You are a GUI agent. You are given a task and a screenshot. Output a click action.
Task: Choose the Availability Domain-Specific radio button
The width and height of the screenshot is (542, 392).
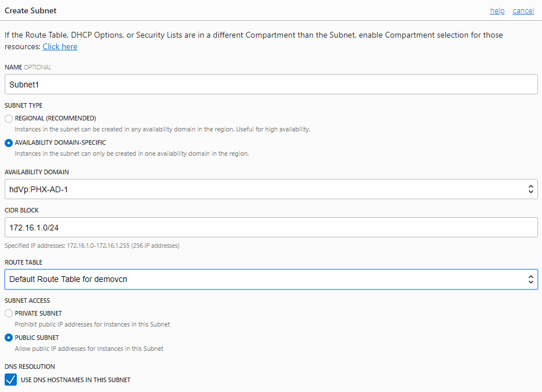9,142
